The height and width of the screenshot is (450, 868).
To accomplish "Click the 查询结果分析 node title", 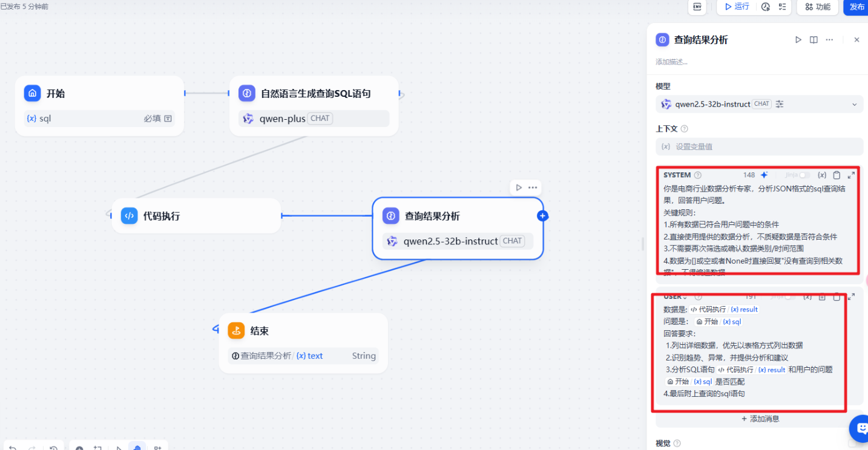I will [x=432, y=216].
